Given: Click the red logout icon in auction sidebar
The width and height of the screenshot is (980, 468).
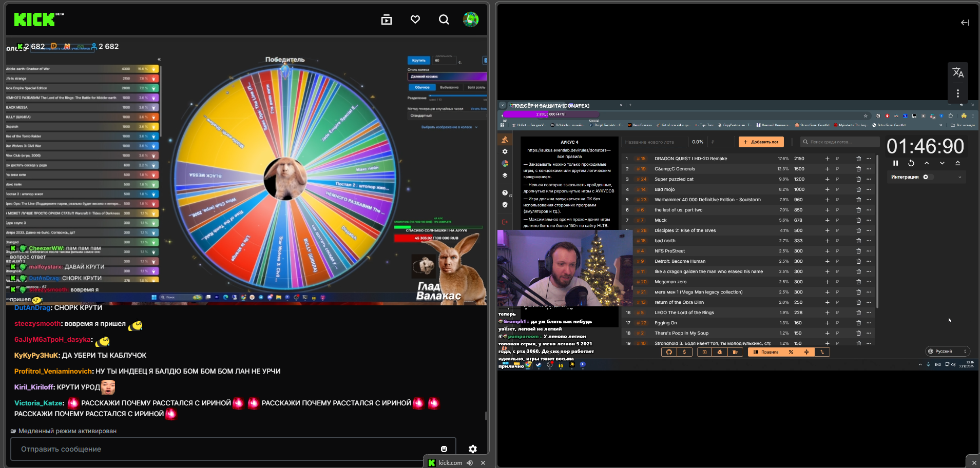Looking at the screenshot, I should coord(505,222).
